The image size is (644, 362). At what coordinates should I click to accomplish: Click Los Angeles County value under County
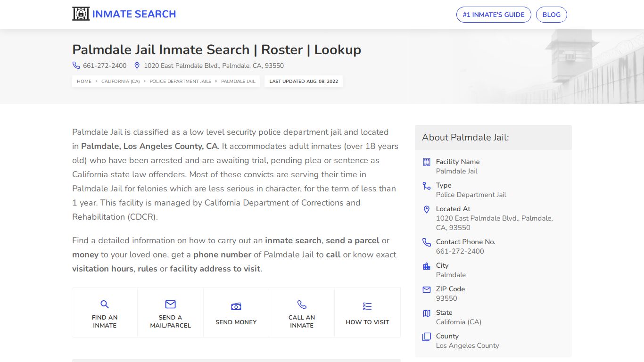467,346
